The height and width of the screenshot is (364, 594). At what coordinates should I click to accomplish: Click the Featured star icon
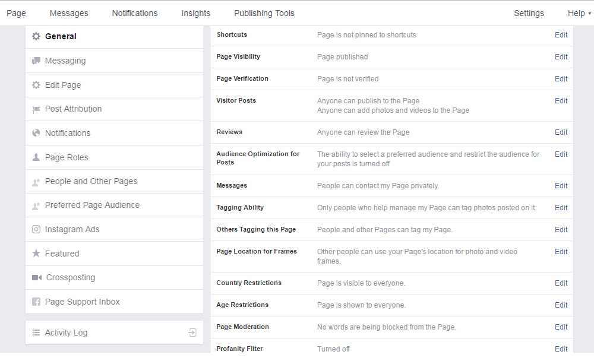point(36,253)
